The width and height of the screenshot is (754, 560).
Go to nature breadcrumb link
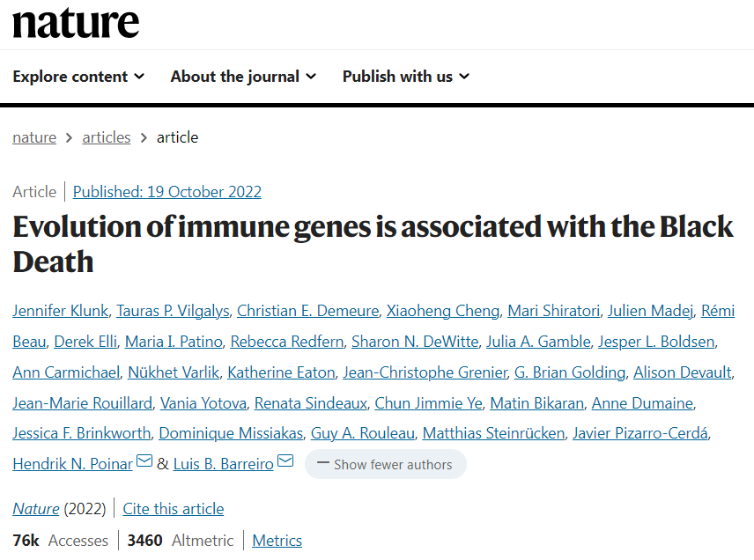pyautogui.click(x=34, y=137)
